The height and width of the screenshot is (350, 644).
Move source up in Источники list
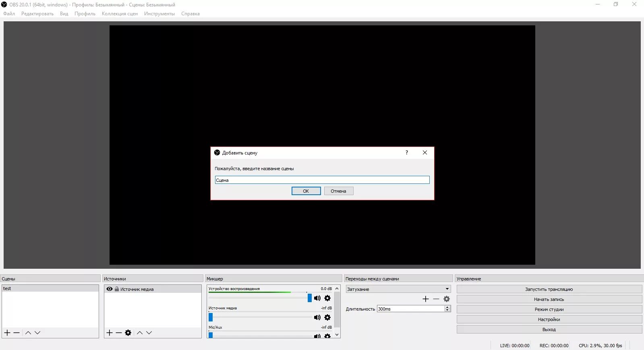point(140,333)
